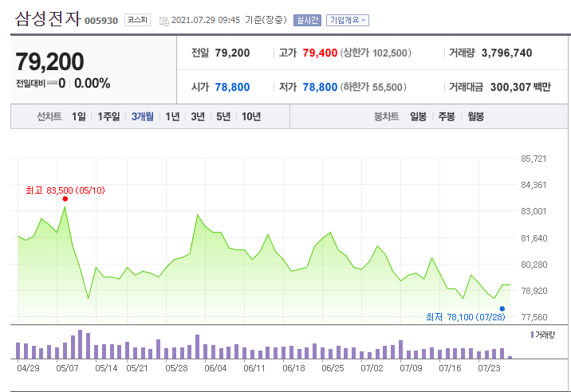Click the trading volume 3,796,740

506,53
